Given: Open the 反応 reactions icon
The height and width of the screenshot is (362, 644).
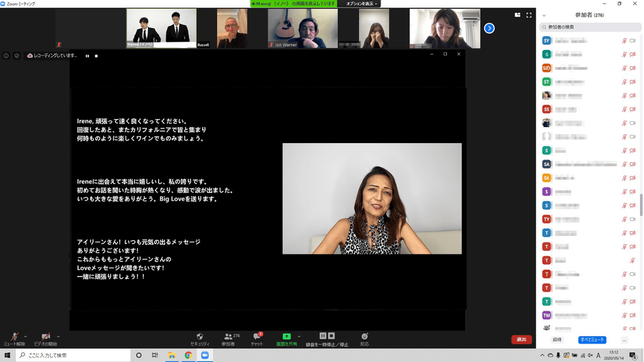Looking at the screenshot, I should (364, 337).
